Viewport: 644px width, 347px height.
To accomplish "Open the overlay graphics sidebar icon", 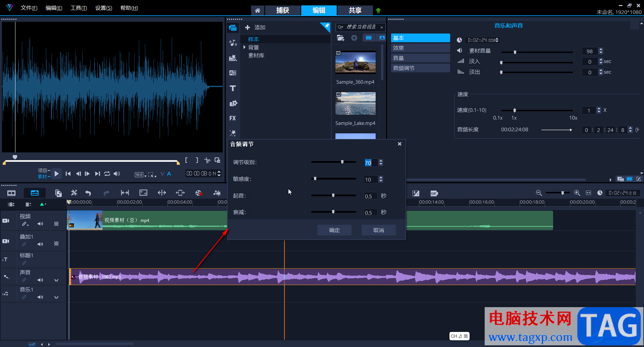I will click(x=233, y=103).
